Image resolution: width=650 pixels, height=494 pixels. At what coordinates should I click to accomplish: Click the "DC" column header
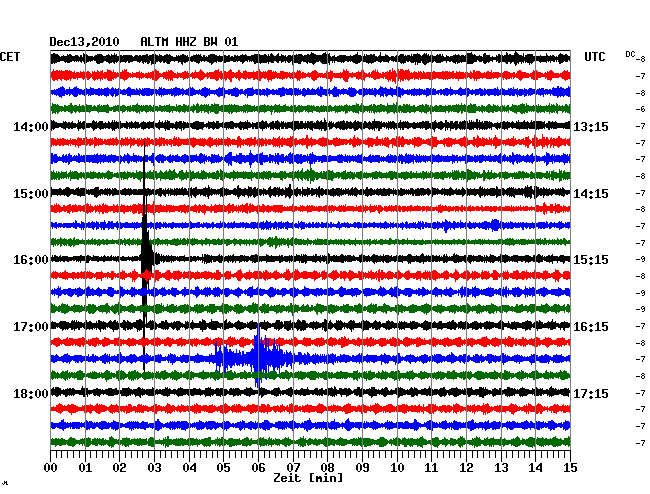[x=630, y=54]
